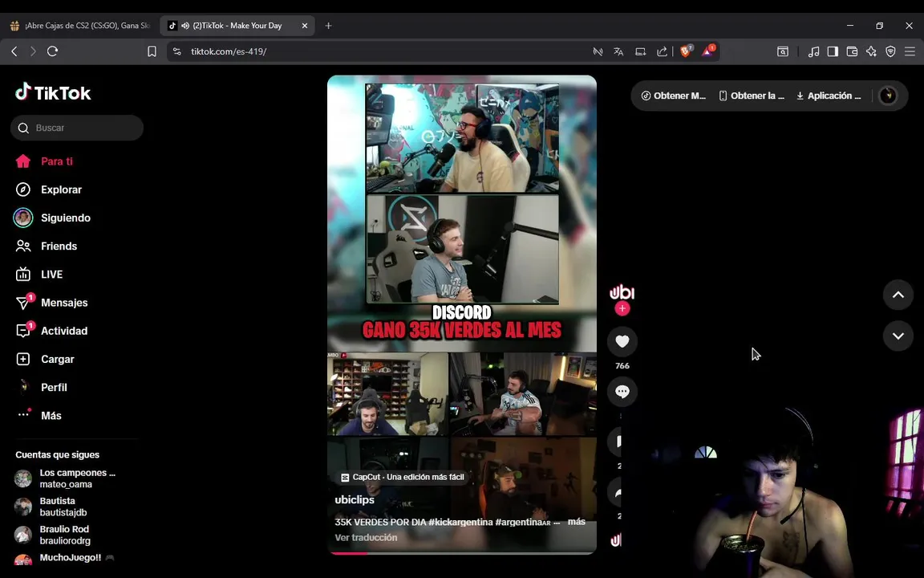924x578 pixels.
Task: Open the translate page icon
Action: tap(618, 51)
